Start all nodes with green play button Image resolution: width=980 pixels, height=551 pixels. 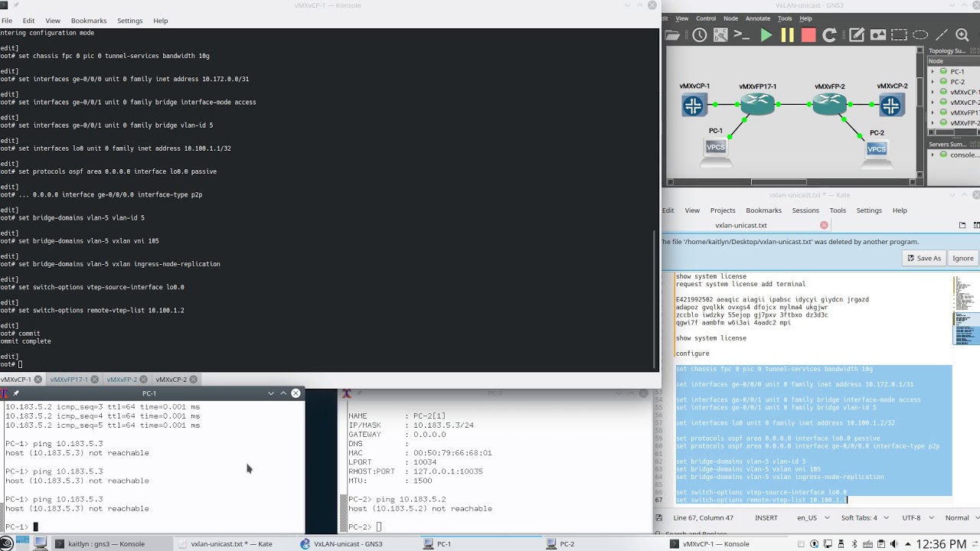766,35
